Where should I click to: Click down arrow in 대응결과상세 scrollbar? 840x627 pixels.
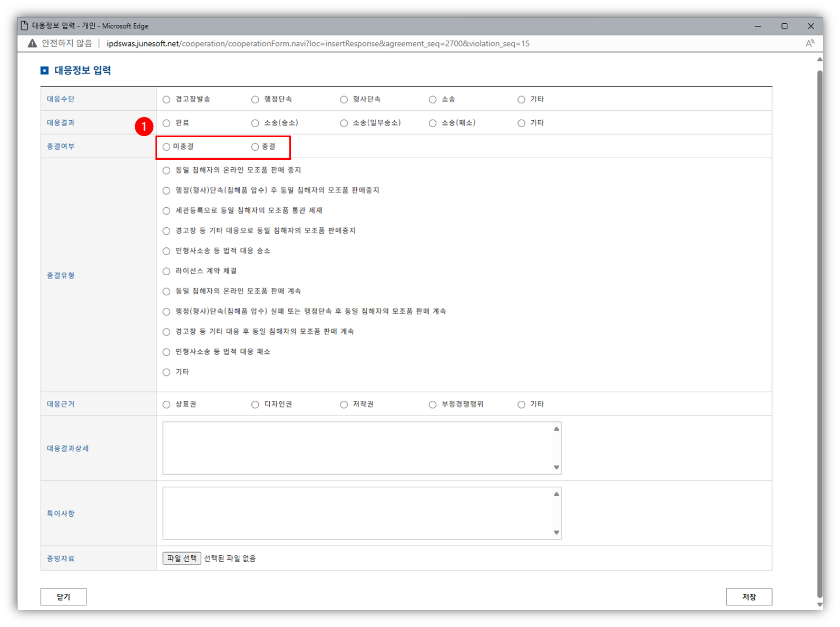[x=556, y=468]
